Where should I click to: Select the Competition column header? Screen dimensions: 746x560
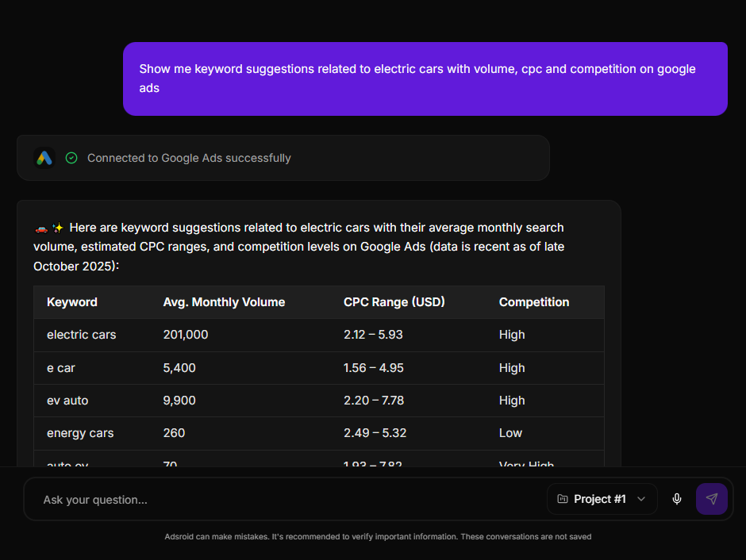(x=534, y=302)
